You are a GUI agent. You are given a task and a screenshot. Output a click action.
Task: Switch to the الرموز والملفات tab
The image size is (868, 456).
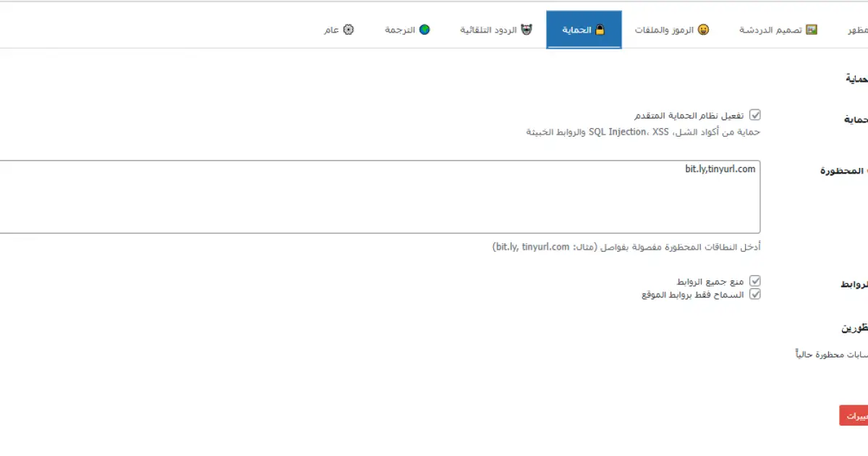[672, 30]
